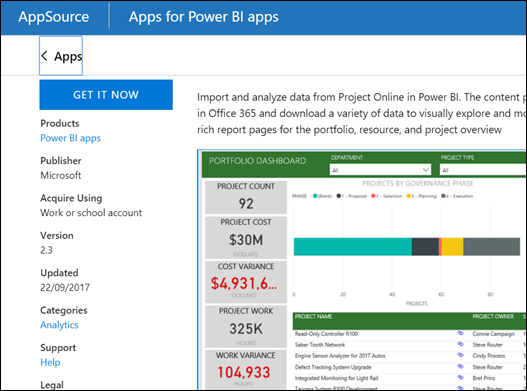Open the Help support link
Viewport: 527px width, 391px height.
coord(50,362)
